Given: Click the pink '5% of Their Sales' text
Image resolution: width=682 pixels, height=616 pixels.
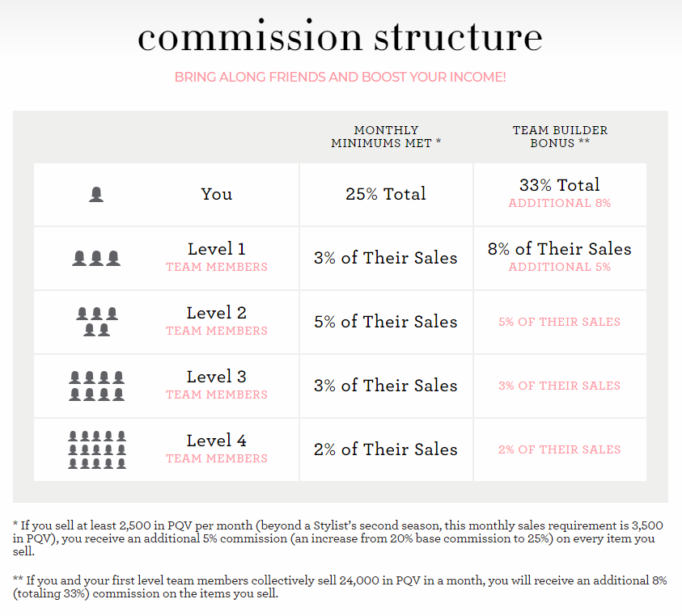Looking at the screenshot, I should click(x=559, y=322).
